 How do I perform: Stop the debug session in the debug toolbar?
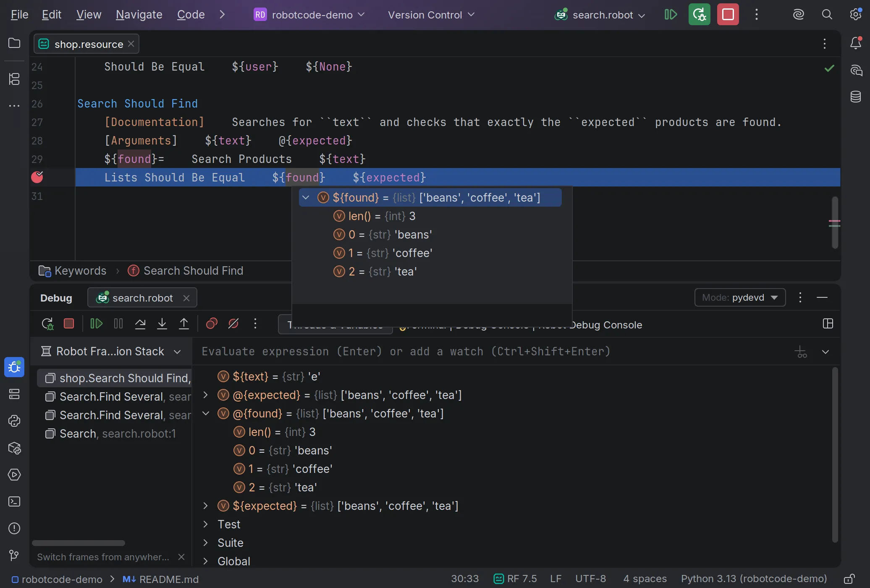tap(69, 324)
